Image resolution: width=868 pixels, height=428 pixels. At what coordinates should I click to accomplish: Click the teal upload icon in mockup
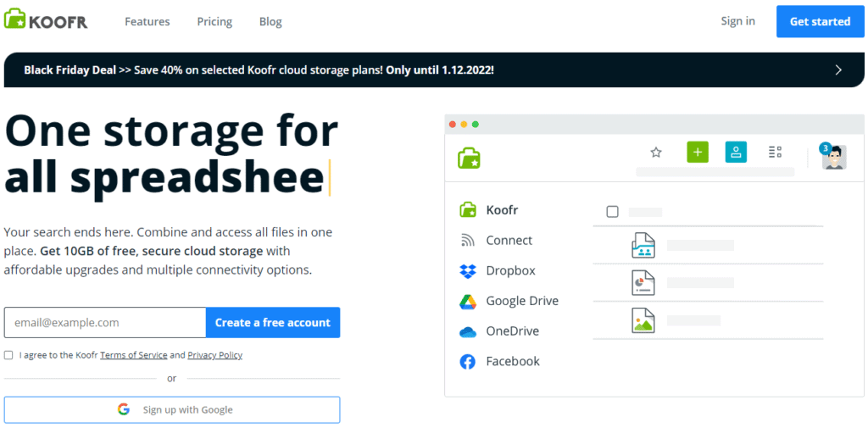click(736, 153)
